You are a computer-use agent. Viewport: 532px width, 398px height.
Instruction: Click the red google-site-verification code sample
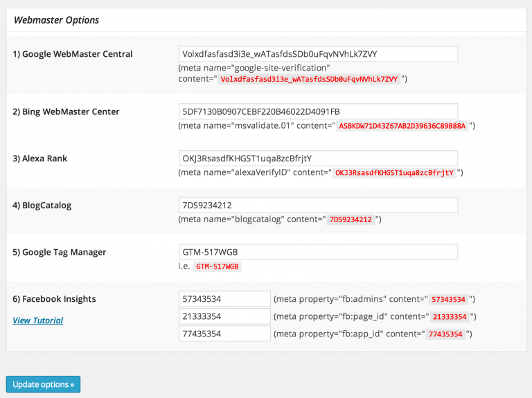pyautogui.click(x=309, y=79)
